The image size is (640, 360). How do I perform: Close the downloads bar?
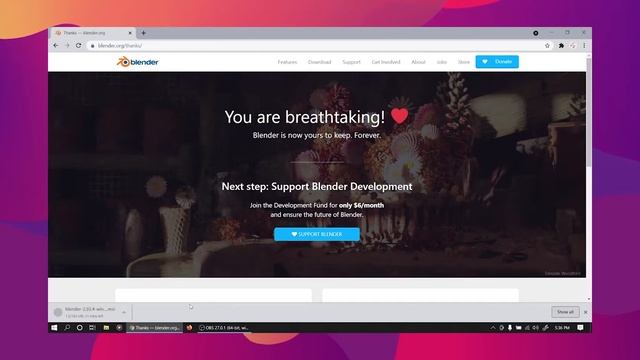(x=586, y=312)
